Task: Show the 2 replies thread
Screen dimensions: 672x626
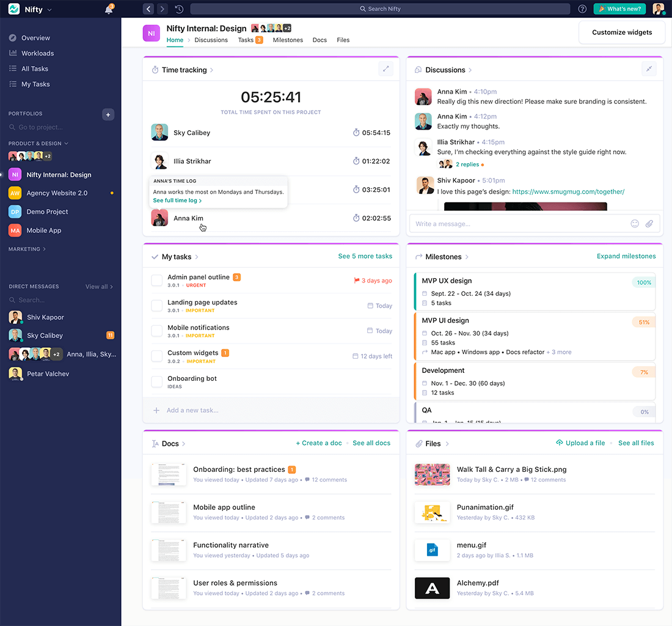Action: (467, 164)
